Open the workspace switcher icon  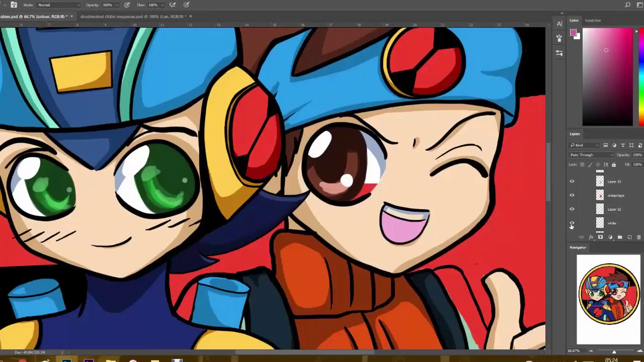pos(639,5)
